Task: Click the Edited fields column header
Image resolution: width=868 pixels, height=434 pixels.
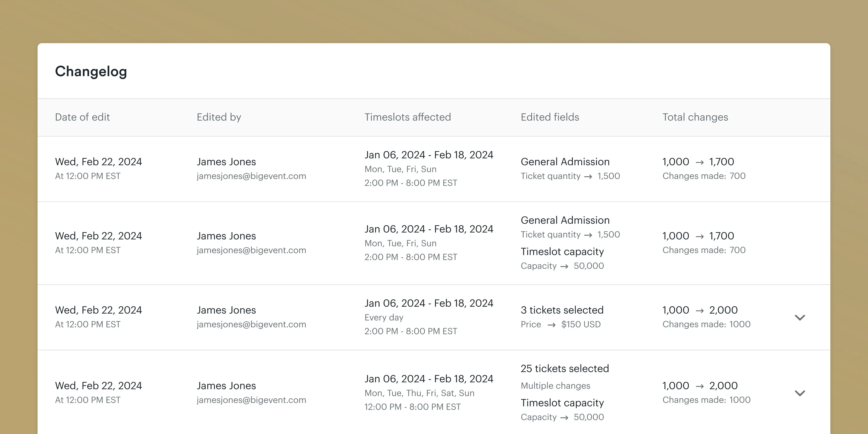Action: [x=549, y=117]
